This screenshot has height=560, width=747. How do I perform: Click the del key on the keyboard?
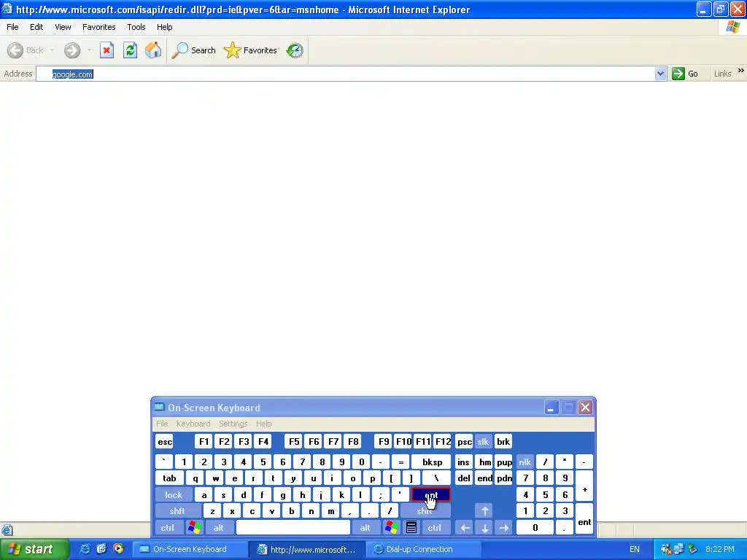[464, 478]
